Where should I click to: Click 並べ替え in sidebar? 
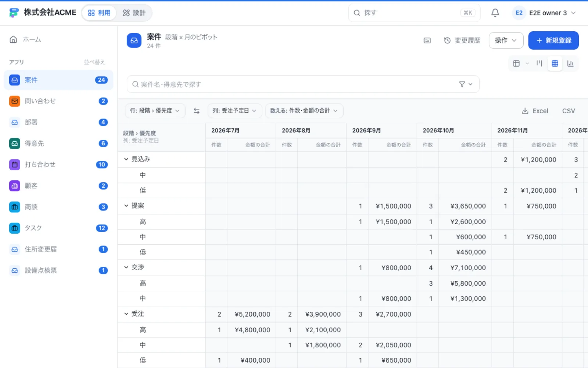point(94,62)
